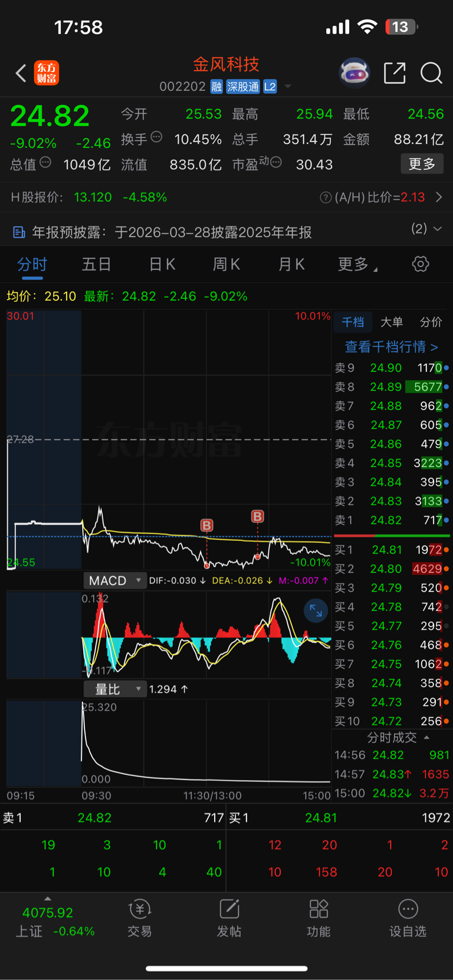Open the MACD indicator dropdown

tap(115, 581)
